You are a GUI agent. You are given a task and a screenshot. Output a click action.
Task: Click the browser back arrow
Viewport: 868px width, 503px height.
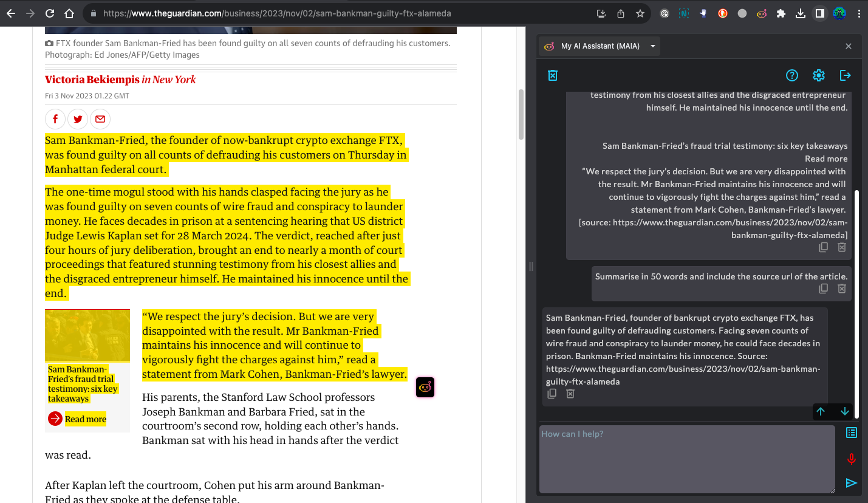[x=11, y=13]
